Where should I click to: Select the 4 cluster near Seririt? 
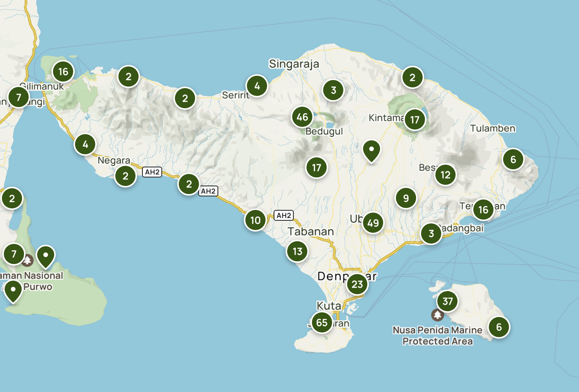pyautogui.click(x=257, y=86)
